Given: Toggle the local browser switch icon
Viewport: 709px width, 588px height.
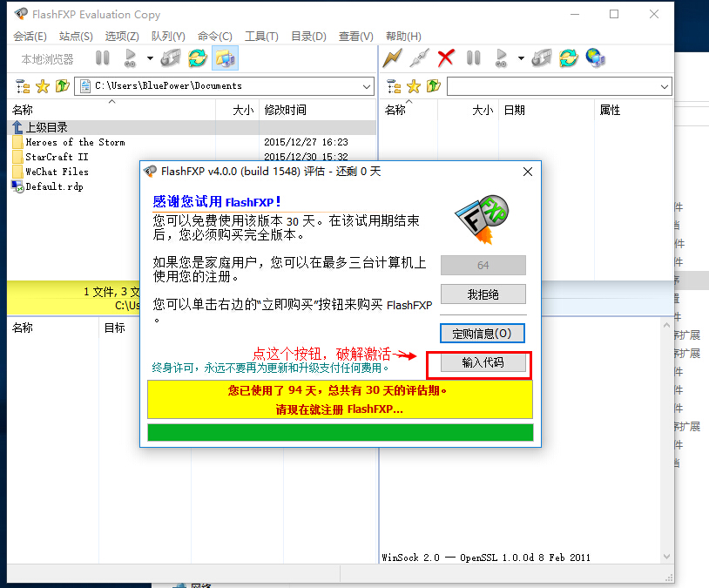Looking at the screenshot, I should click(225, 57).
